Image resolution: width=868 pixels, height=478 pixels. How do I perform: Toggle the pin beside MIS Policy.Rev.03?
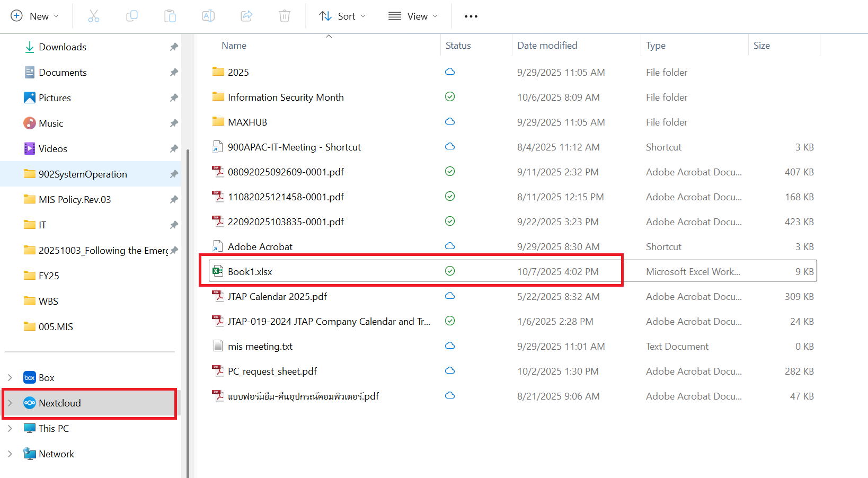174,200
